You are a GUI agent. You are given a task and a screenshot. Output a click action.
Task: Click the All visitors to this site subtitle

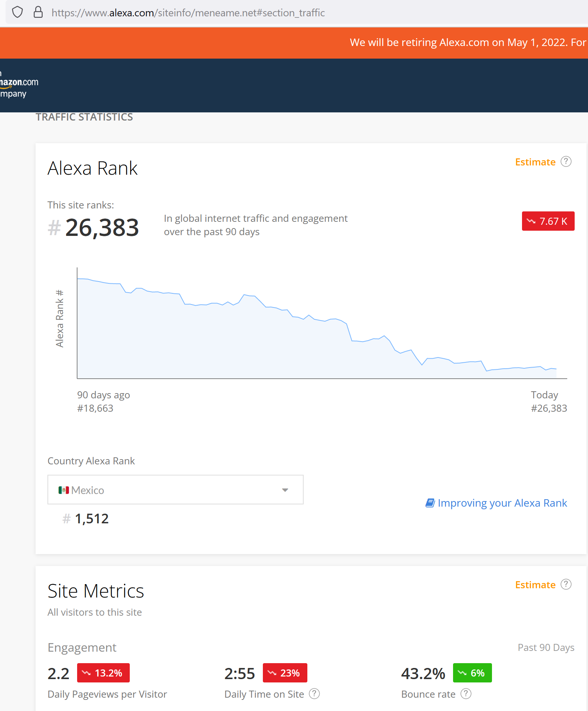95,612
